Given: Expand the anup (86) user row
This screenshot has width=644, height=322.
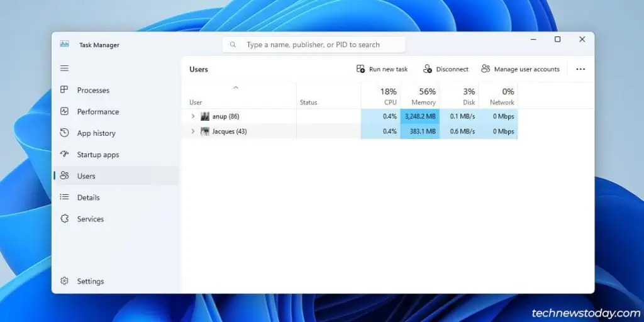Looking at the screenshot, I should tap(193, 116).
